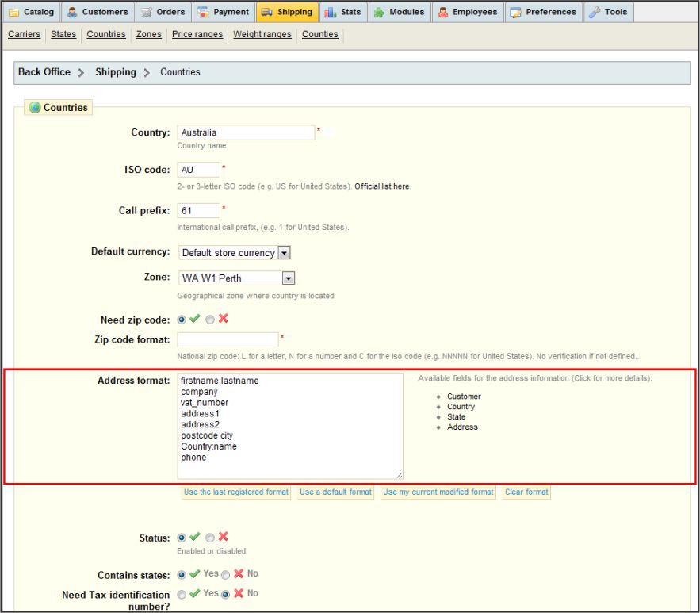Click the Orders cart icon
This screenshot has width=700, height=613.
[146, 12]
